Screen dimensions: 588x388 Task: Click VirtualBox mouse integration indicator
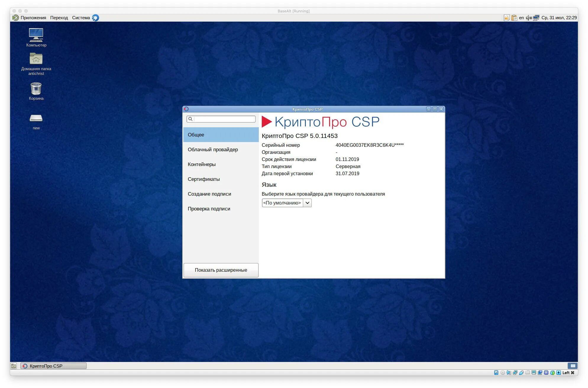[x=552, y=373]
